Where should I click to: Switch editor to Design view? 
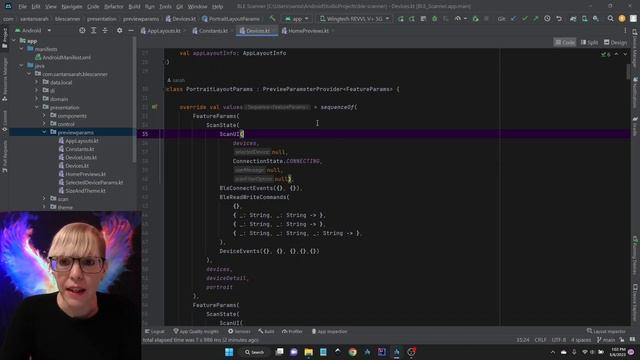click(616, 42)
